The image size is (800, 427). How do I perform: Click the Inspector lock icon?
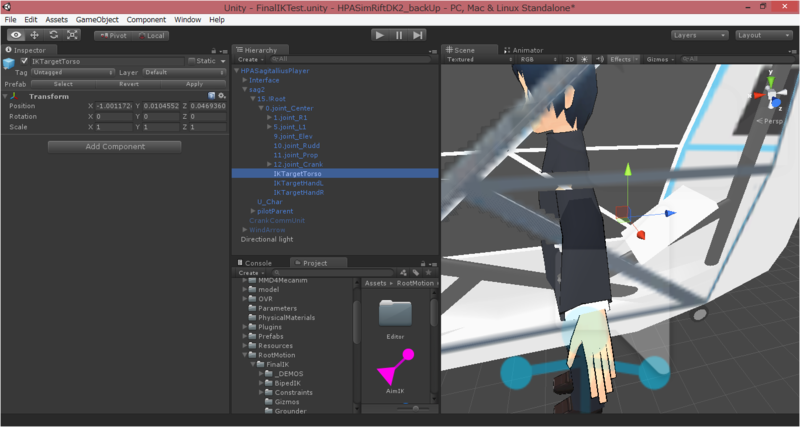tap(214, 51)
